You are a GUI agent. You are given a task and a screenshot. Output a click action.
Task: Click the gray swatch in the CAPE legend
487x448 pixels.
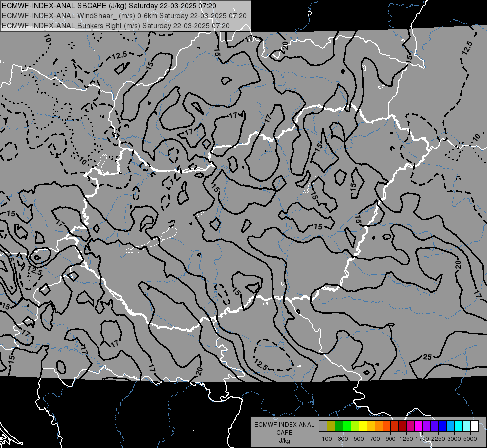(x=323, y=426)
